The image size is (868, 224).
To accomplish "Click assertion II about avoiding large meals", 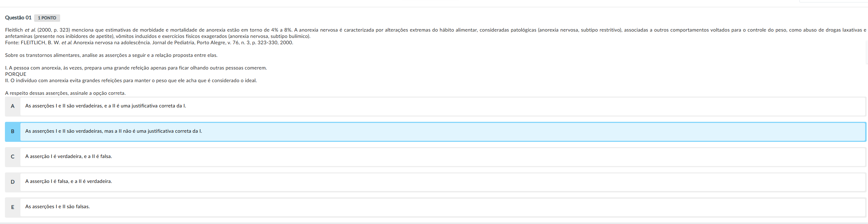I will pyautogui.click(x=131, y=81).
